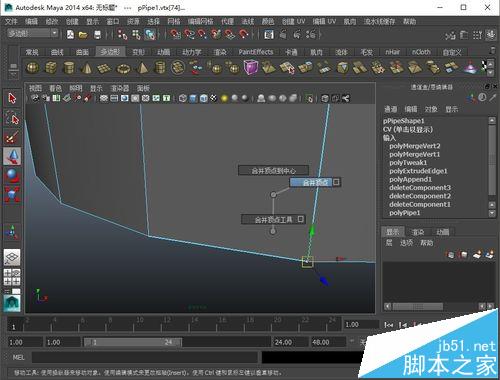500x380 pixels.
Task: Pick the Paint selection tool in toolbox
Action: click(x=12, y=137)
